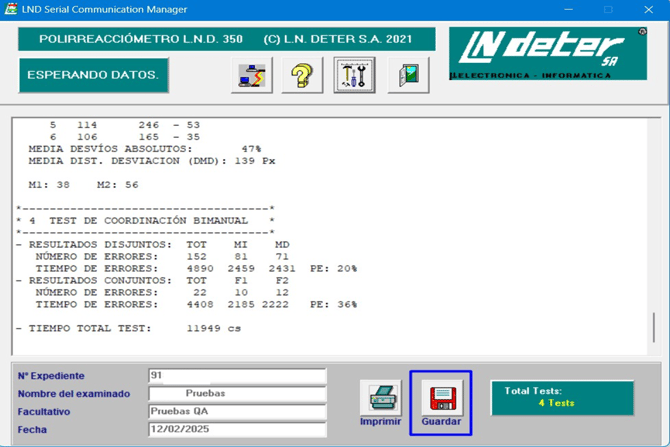670x447 pixels.
Task: Click the TIEMPO TOTAL TEST result line
Action: tap(130, 328)
